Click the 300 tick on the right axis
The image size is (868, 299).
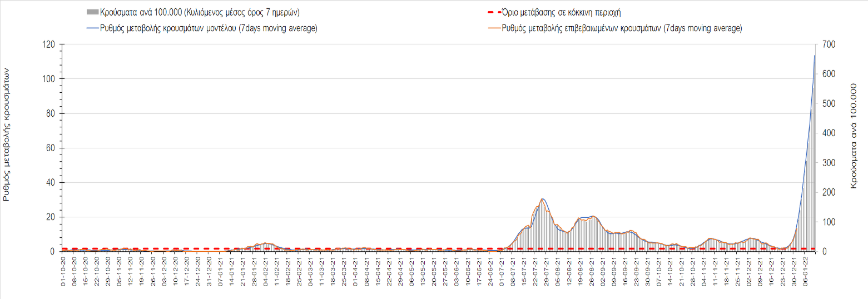pyautogui.click(x=828, y=163)
